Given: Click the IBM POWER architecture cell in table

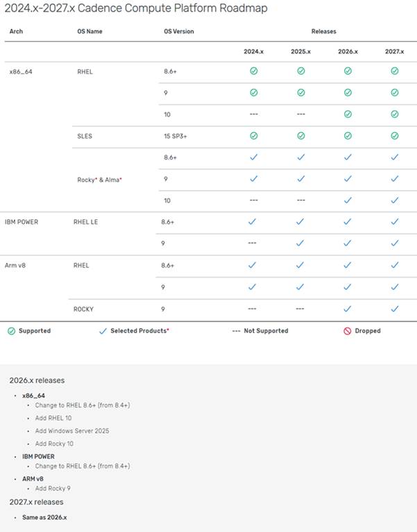Looking at the screenshot, I should click(x=22, y=222).
